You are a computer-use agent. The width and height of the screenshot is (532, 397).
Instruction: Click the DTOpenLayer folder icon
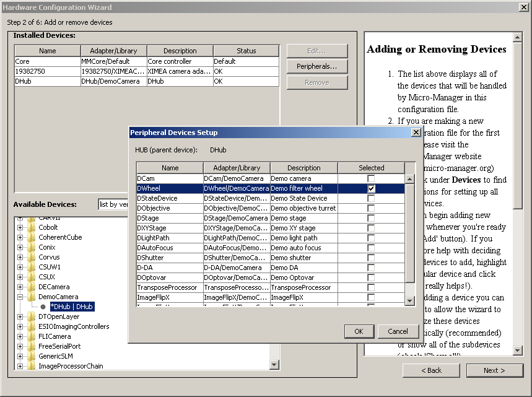pos(31,316)
